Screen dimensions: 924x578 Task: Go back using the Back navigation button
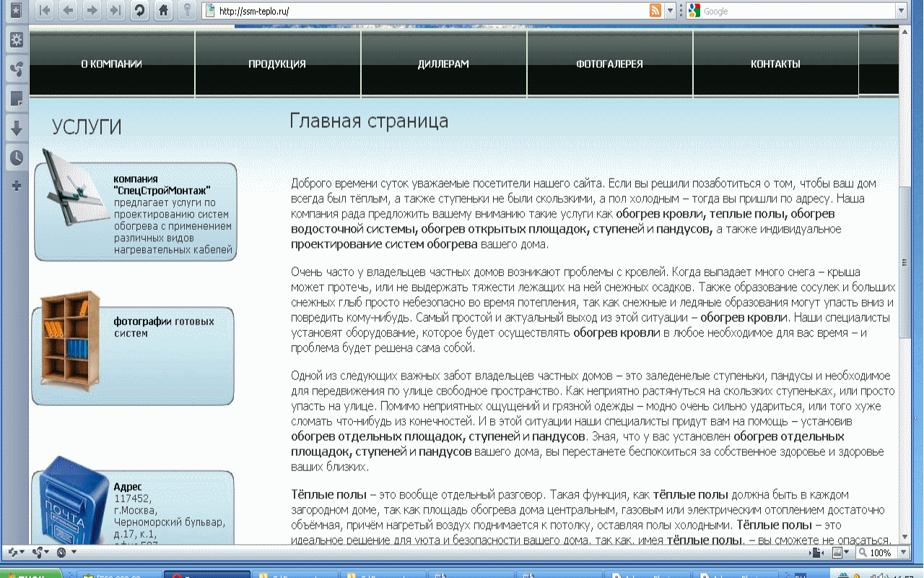[69, 10]
